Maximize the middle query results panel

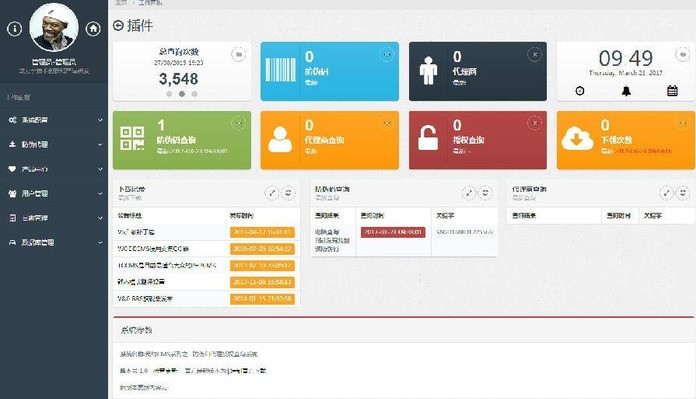tap(469, 193)
